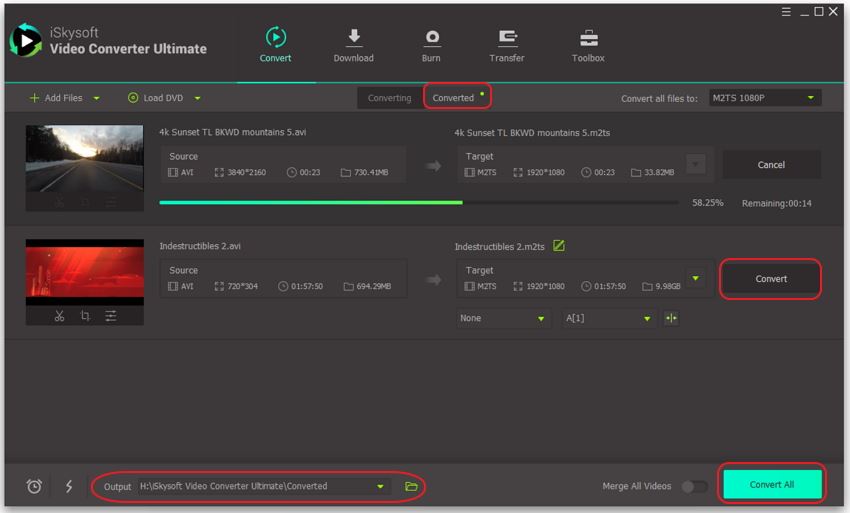The image size is (850, 513).
Task: Click Remaining:00:14 text
Action: tap(776, 203)
